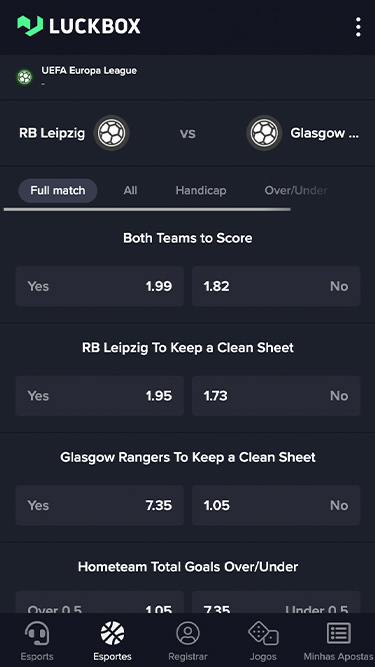Pick Yes 1.95 for RB Leipzig clean sheet

pyautogui.click(x=100, y=396)
